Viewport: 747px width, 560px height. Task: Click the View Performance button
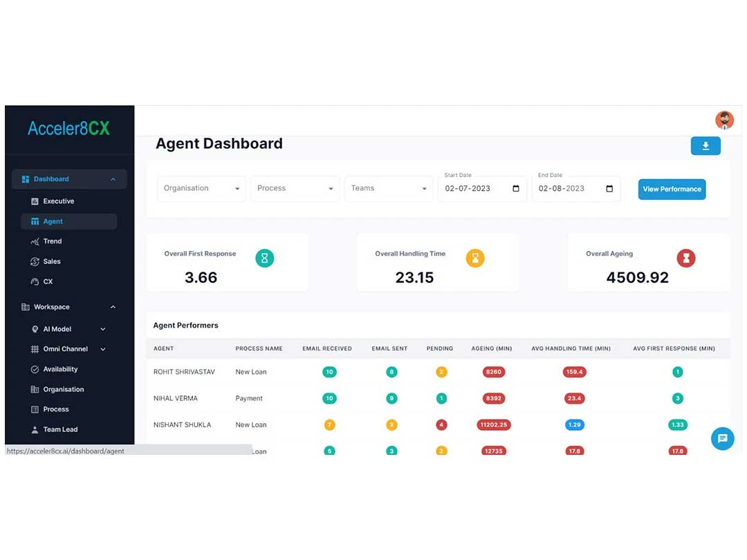[672, 189]
